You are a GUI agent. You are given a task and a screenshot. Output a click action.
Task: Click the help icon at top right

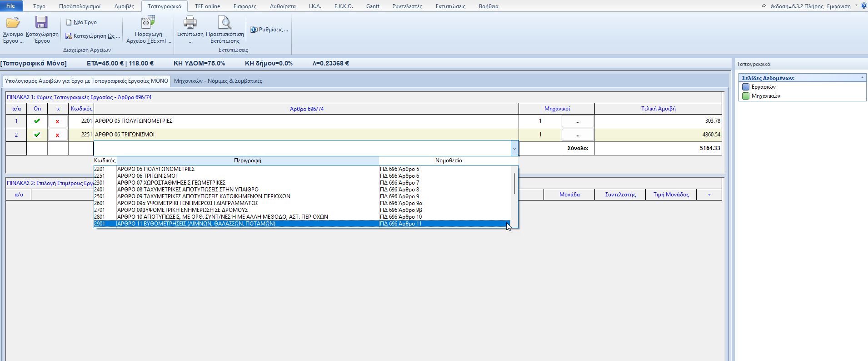(863, 6)
